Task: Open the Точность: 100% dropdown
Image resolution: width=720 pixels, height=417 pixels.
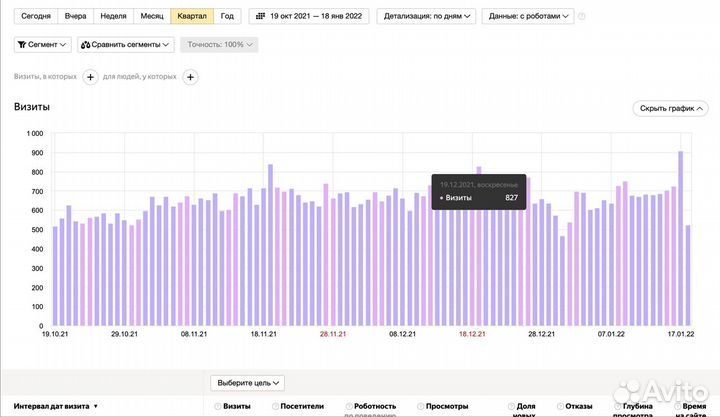Action: [218, 45]
